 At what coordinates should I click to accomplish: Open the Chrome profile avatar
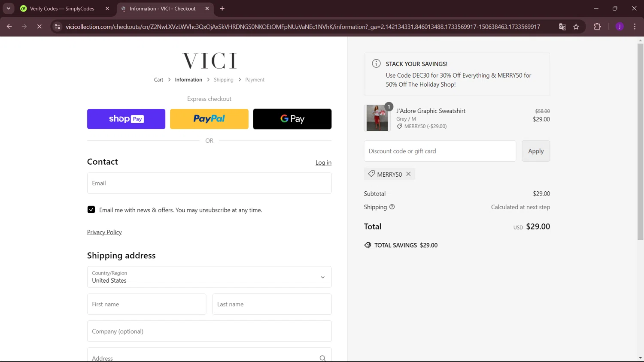click(x=620, y=27)
